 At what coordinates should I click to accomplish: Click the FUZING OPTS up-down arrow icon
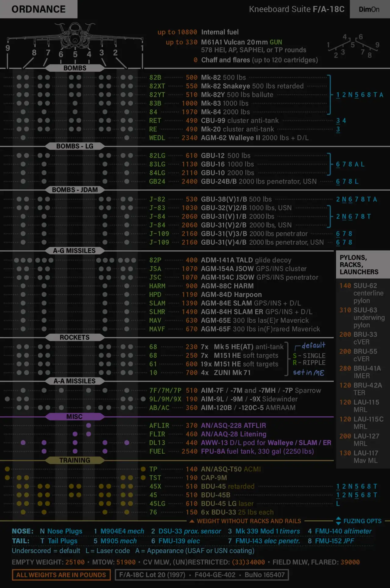pyautogui.click(x=339, y=521)
